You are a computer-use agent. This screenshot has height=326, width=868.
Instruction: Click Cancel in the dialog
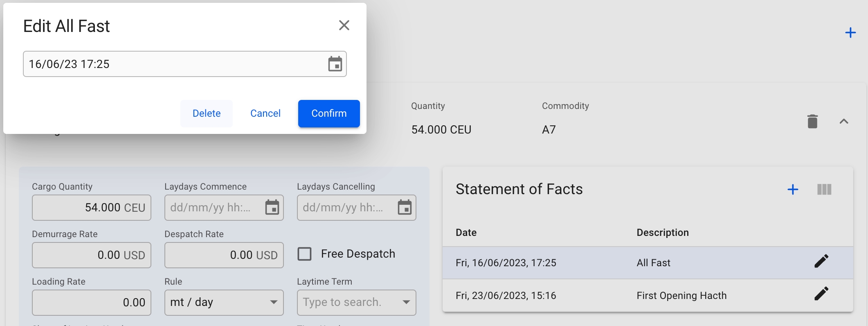click(x=265, y=113)
